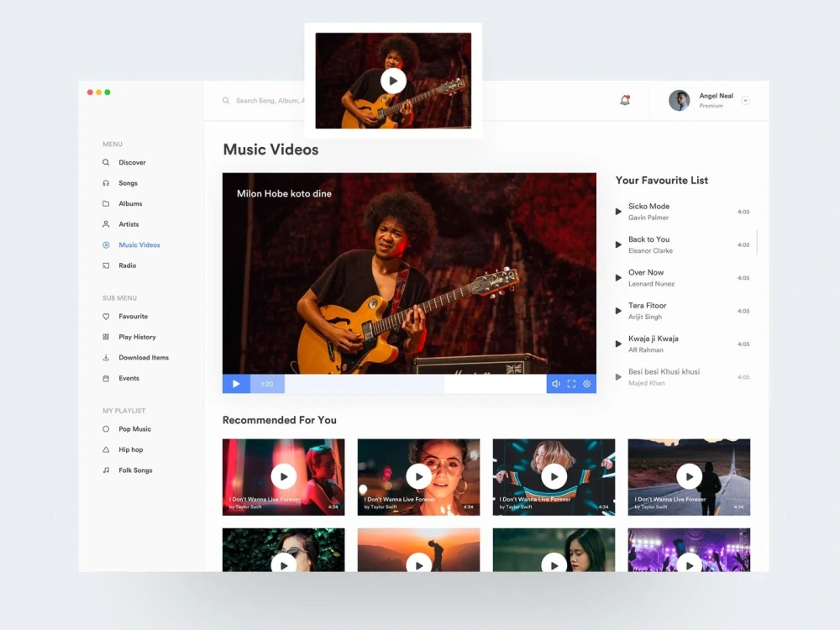Open the Folk Songs playlist
Image resolution: width=840 pixels, height=630 pixels.
[x=135, y=470]
